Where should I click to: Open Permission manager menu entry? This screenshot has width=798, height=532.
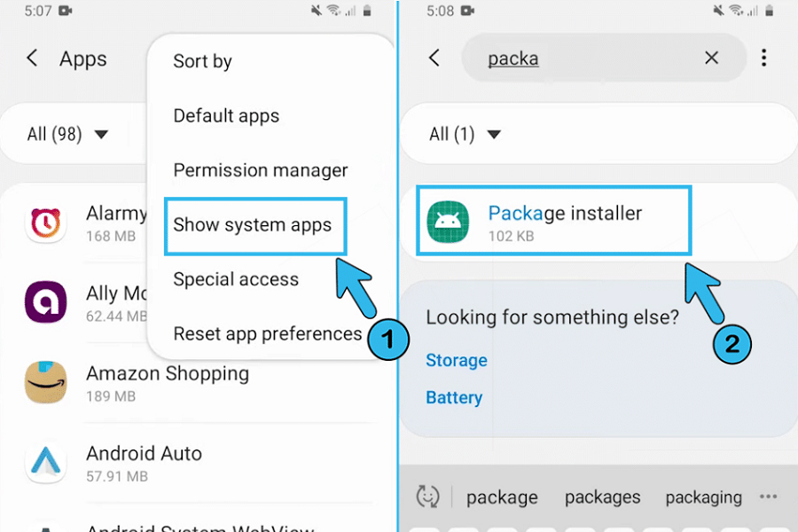(x=261, y=170)
